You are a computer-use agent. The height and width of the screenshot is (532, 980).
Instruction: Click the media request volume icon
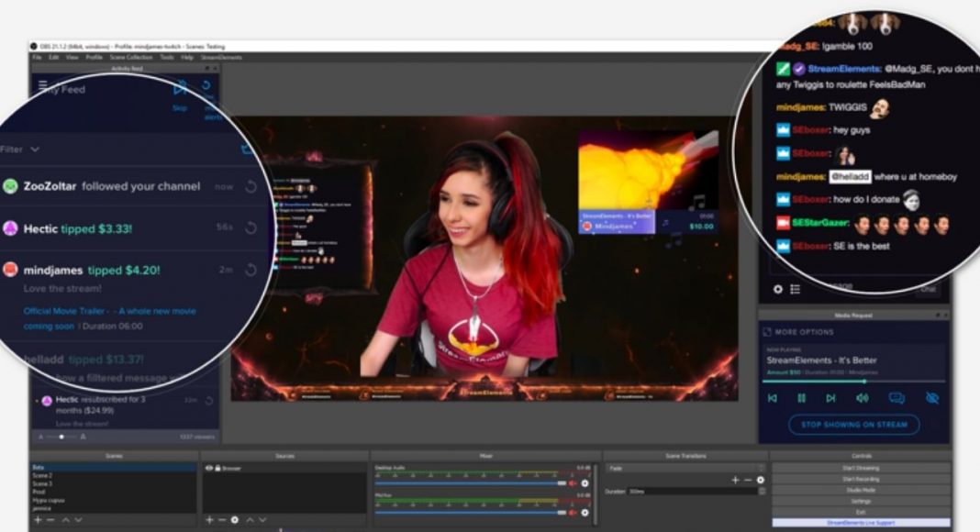click(863, 398)
